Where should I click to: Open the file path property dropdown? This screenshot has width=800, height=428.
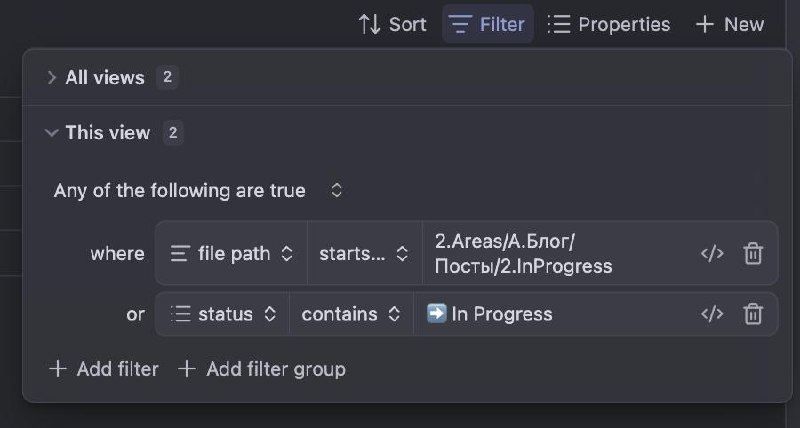(232, 254)
